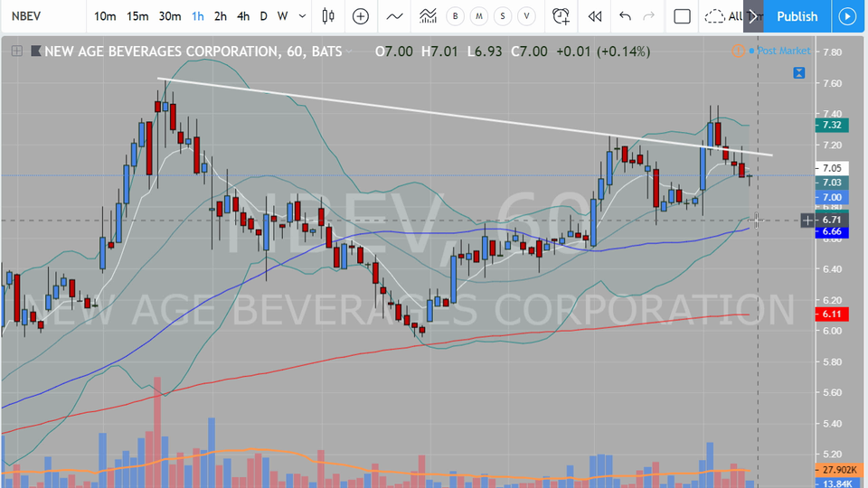Click the 27.902K orange volume label
The width and height of the screenshot is (868, 488).
[x=840, y=470]
